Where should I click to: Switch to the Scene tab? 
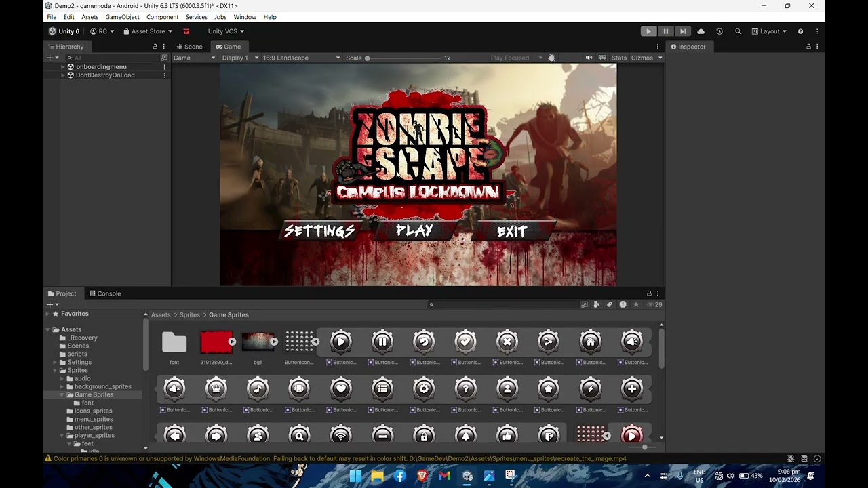[x=189, y=47]
